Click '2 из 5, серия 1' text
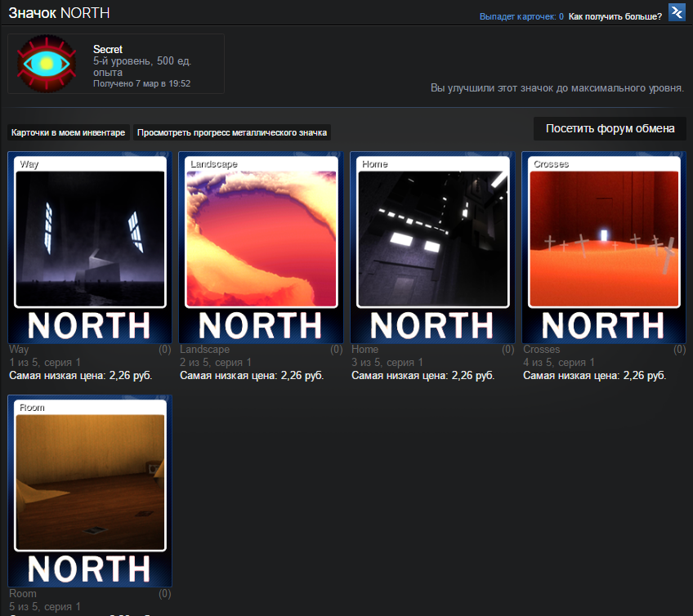 pos(216,363)
